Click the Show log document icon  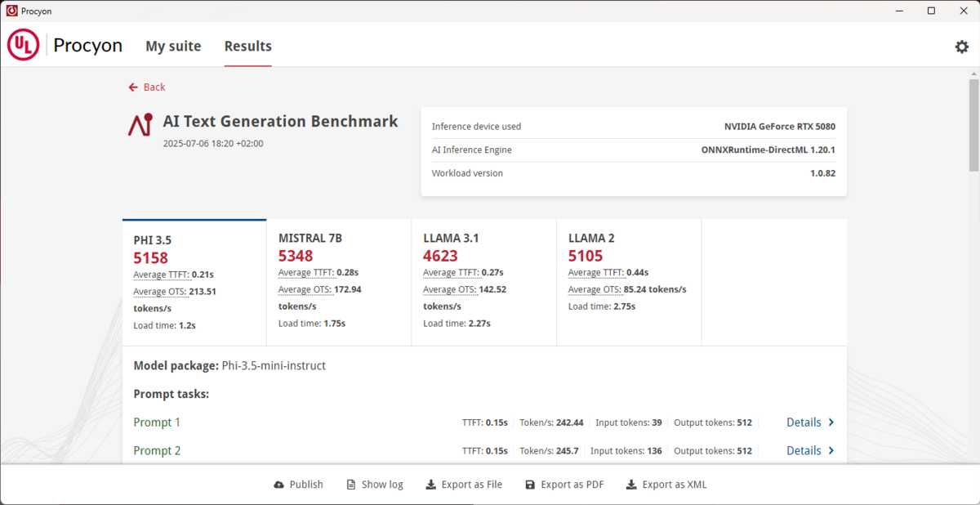click(351, 485)
